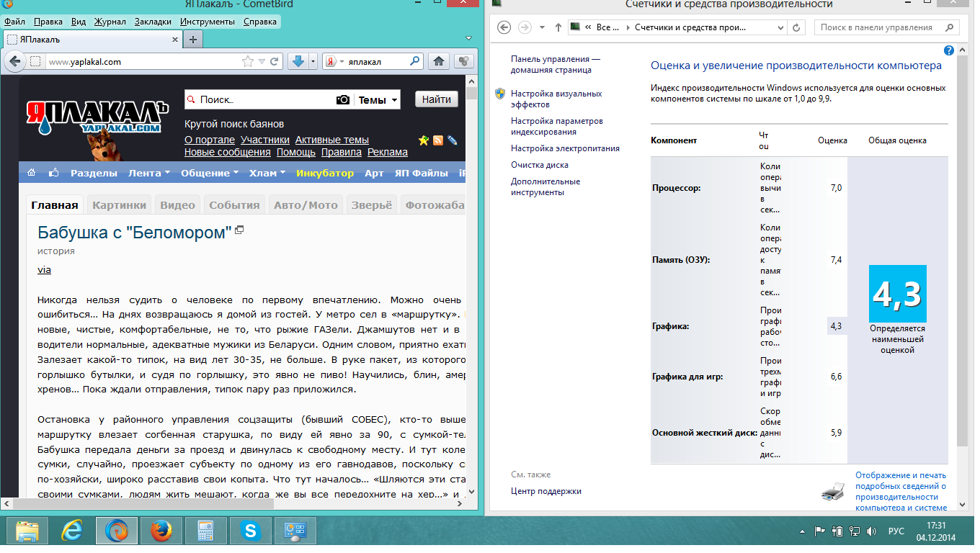Open the Очистка диска link

pyautogui.click(x=540, y=165)
